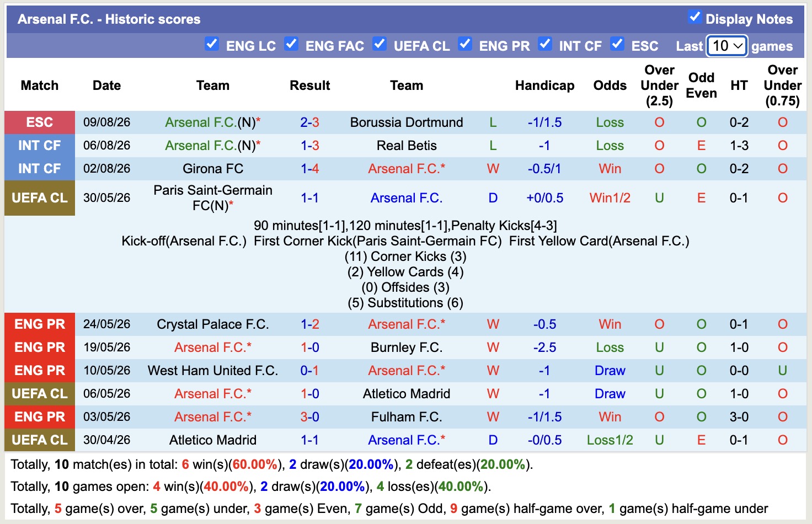This screenshot has height=524, width=812.
Task: Uncheck the ENG PR league checkbox
Action: coord(465,44)
